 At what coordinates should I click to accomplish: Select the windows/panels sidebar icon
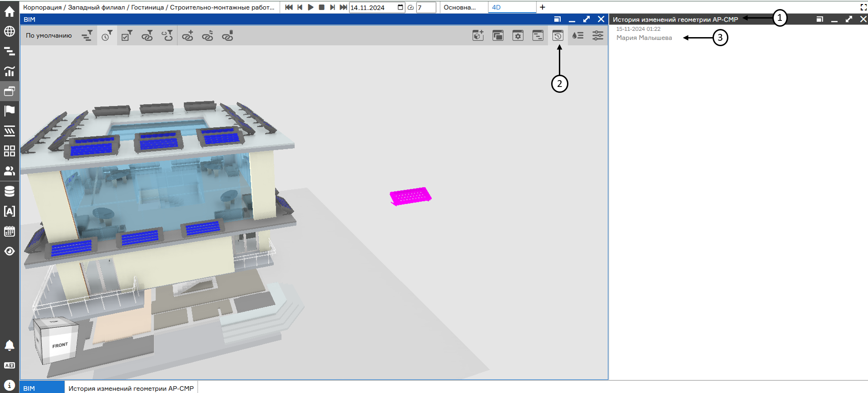pyautogui.click(x=10, y=91)
